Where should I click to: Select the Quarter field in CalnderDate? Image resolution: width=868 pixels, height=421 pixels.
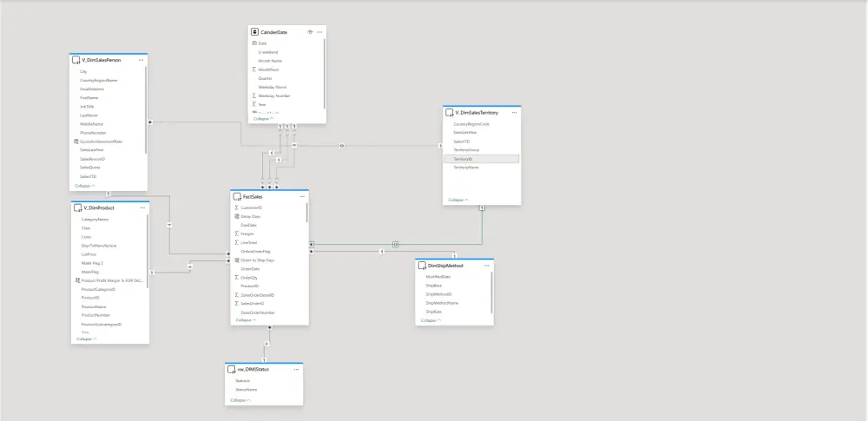pyautogui.click(x=265, y=79)
